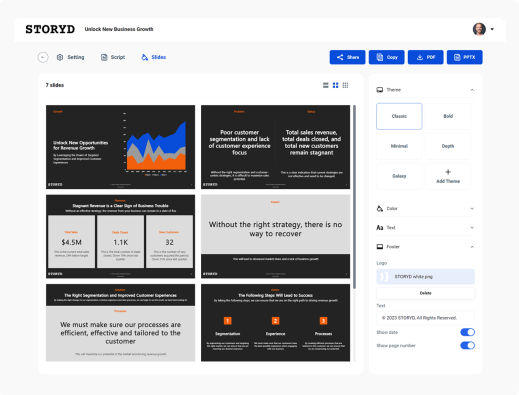Select the two-column grid view icon

coord(335,85)
